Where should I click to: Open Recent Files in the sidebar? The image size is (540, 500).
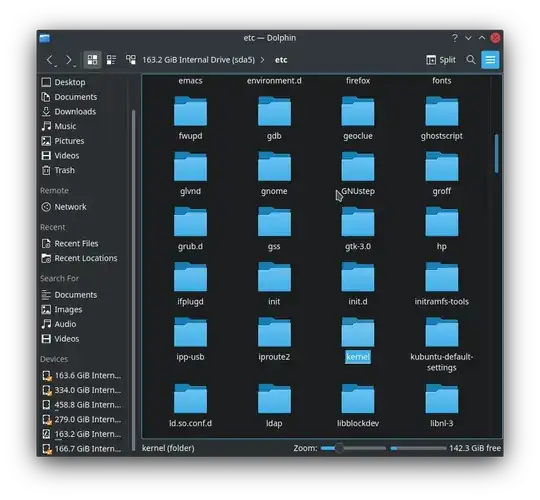click(x=83, y=243)
